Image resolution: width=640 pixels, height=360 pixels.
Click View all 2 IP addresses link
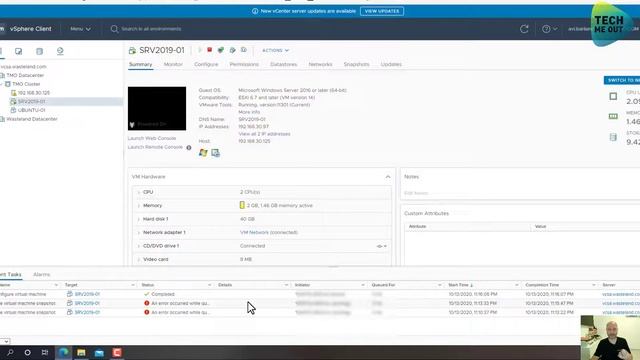coord(264,134)
